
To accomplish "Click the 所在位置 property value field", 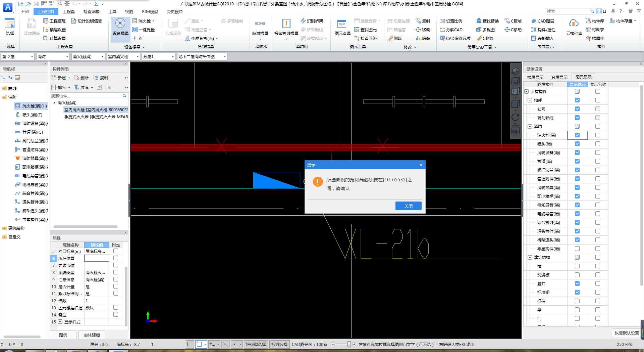I will tap(97, 258).
